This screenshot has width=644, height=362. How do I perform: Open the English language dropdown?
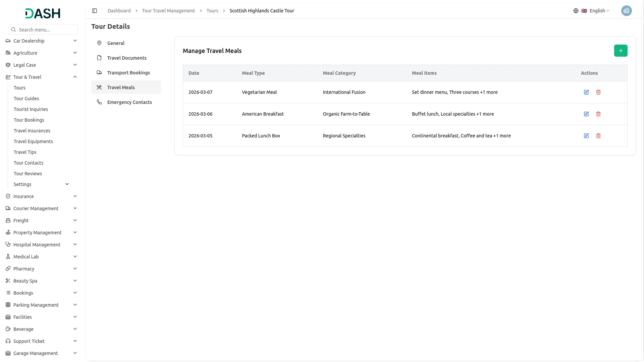tap(595, 11)
